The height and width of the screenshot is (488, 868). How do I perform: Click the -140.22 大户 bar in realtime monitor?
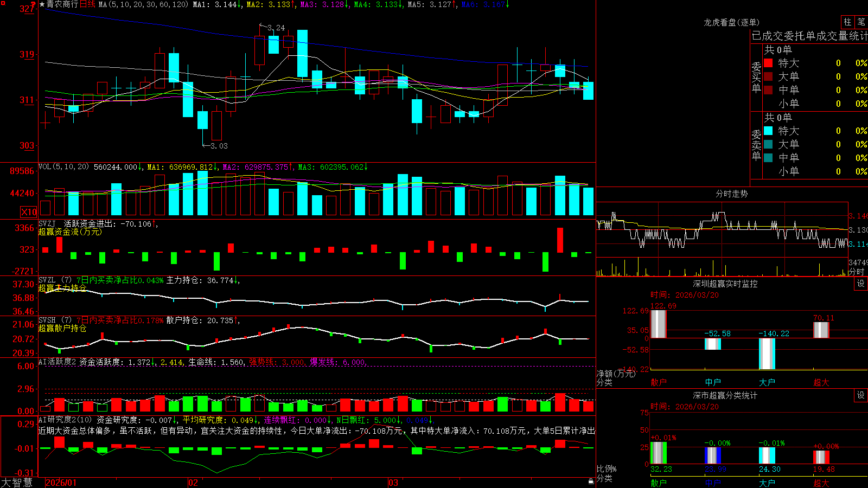click(x=767, y=354)
